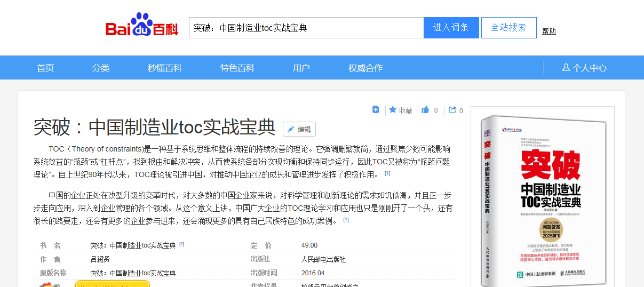Open the 帮助 help link

(x=549, y=31)
